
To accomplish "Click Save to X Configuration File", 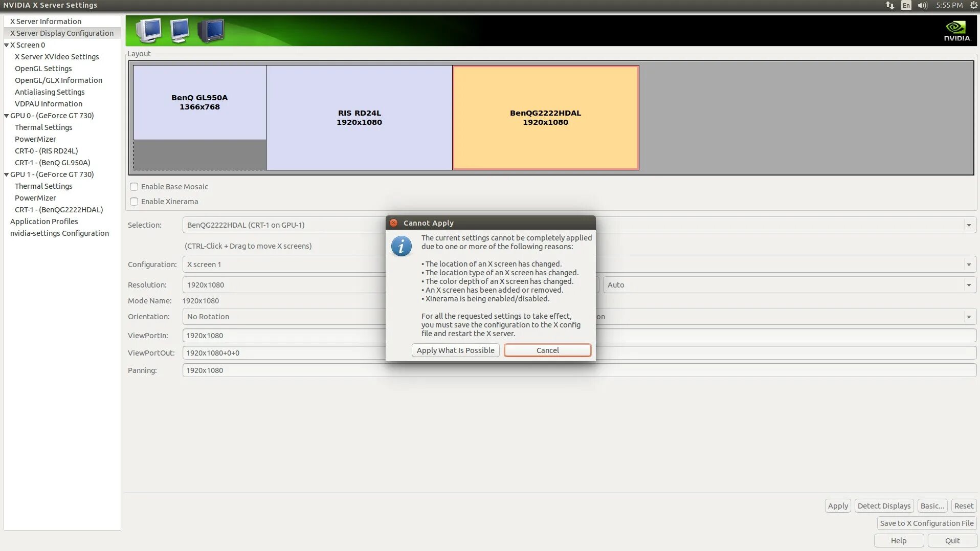I will (927, 523).
